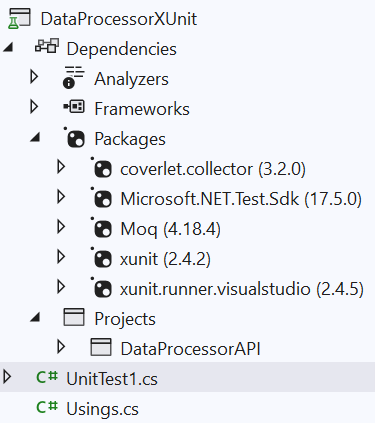Viewport: 375px width, 423px height.
Task: Expand the Frameworks node
Action: click(34, 107)
